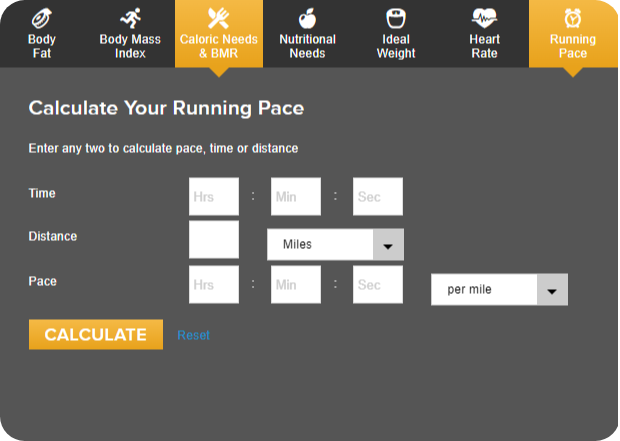Focus the Pace Min input field
This screenshot has height=441, width=620.
(296, 285)
